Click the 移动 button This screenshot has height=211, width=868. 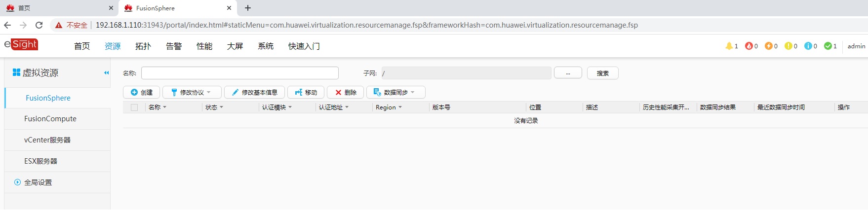pyautogui.click(x=306, y=92)
